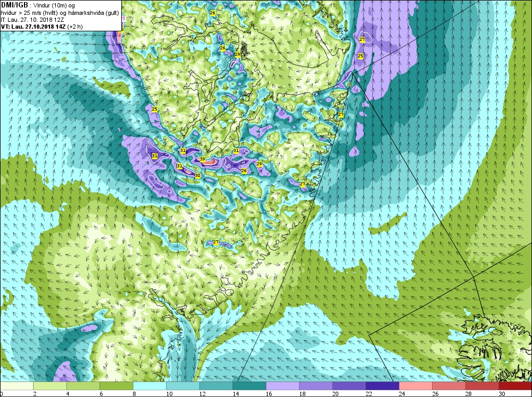Click the legend scale value '2'
Image resolution: width=532 pixels, height=397 pixels.
[35, 394]
